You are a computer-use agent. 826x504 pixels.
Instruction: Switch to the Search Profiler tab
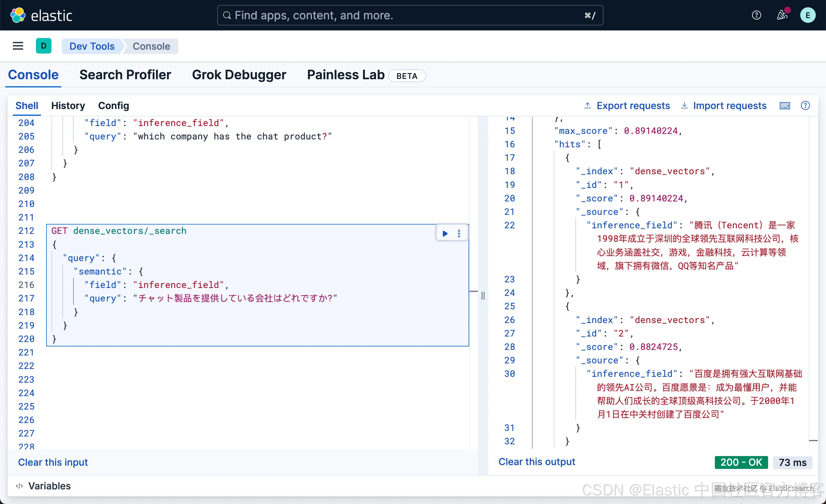pyautogui.click(x=125, y=75)
